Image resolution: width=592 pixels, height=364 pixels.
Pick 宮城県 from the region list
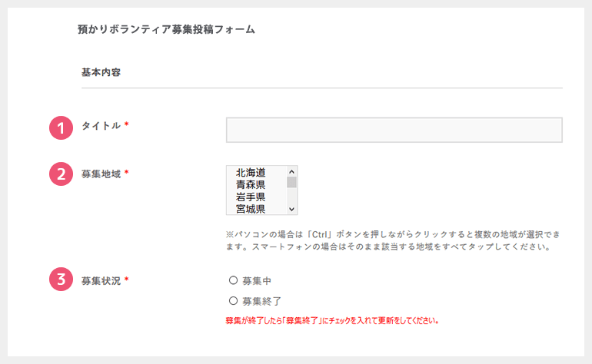coord(251,208)
